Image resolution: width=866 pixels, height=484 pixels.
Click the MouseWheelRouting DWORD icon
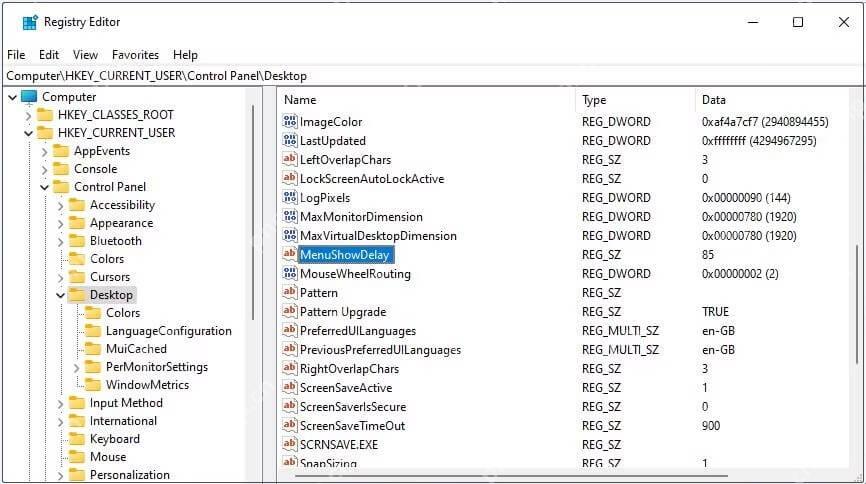click(290, 273)
